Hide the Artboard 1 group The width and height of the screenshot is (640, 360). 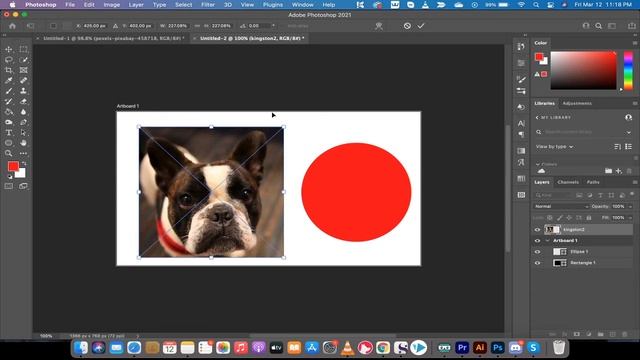click(x=538, y=241)
